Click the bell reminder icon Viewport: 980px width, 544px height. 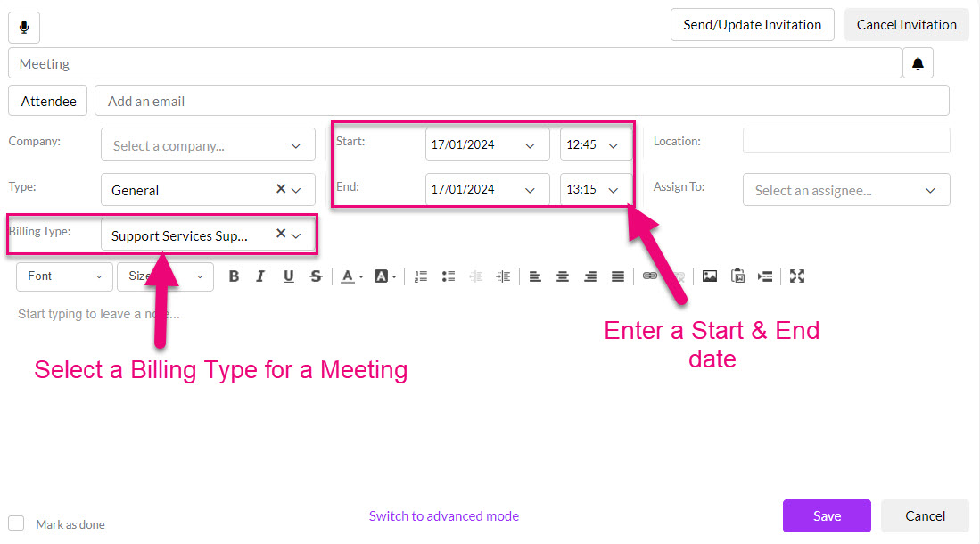tap(918, 64)
